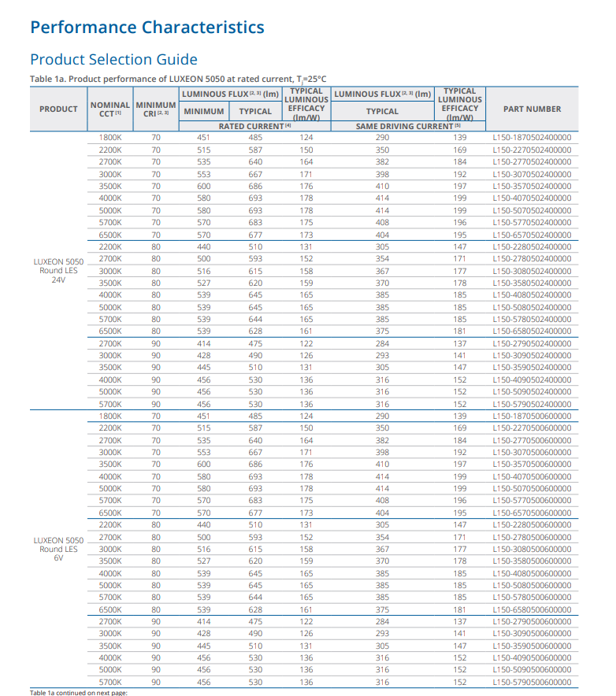This screenshot has height=696, width=616.
Task: Select the LUXEON 5050 Round LES 6V label
Action: click(x=58, y=549)
